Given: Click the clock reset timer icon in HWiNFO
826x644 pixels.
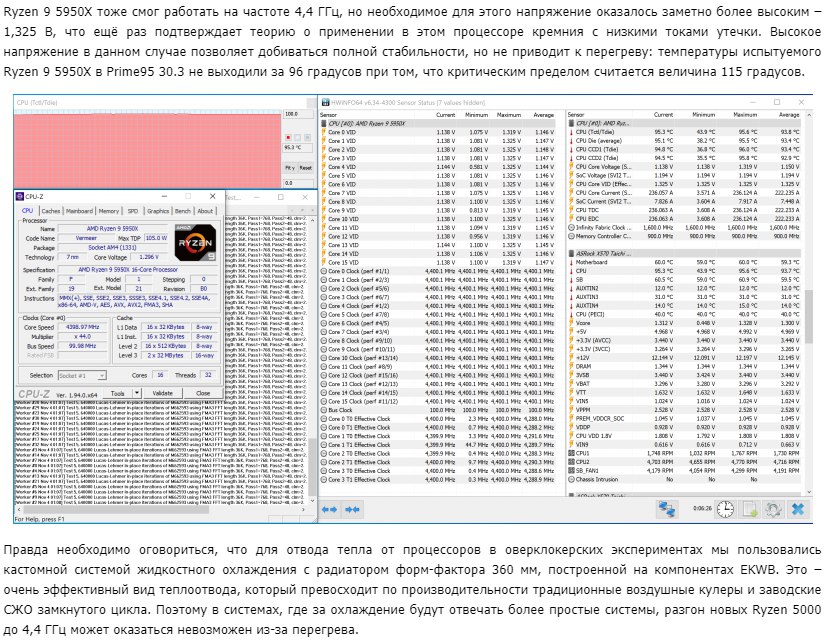Looking at the screenshot, I should pos(725,509).
